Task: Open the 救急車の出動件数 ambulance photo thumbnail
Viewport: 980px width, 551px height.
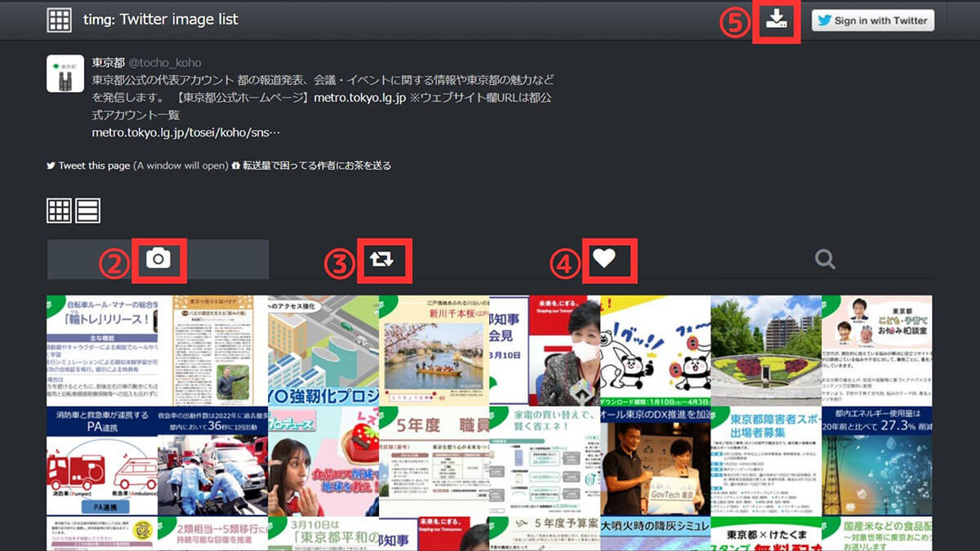Action: [213, 461]
